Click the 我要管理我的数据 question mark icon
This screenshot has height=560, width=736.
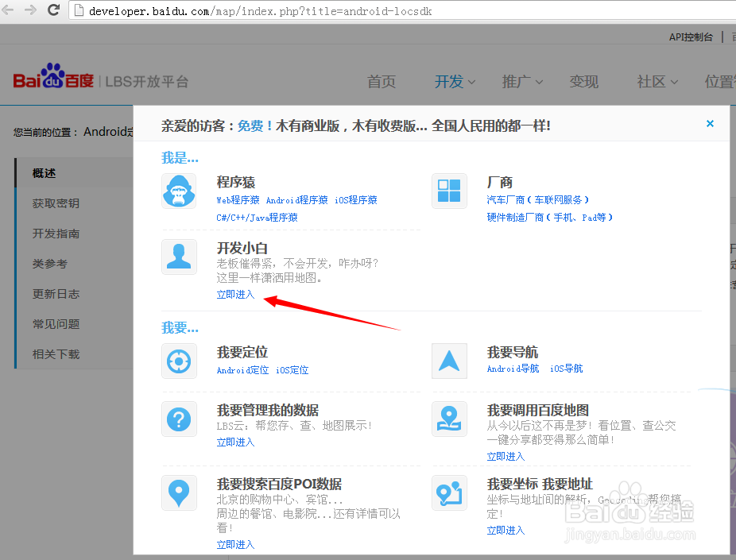(x=179, y=419)
